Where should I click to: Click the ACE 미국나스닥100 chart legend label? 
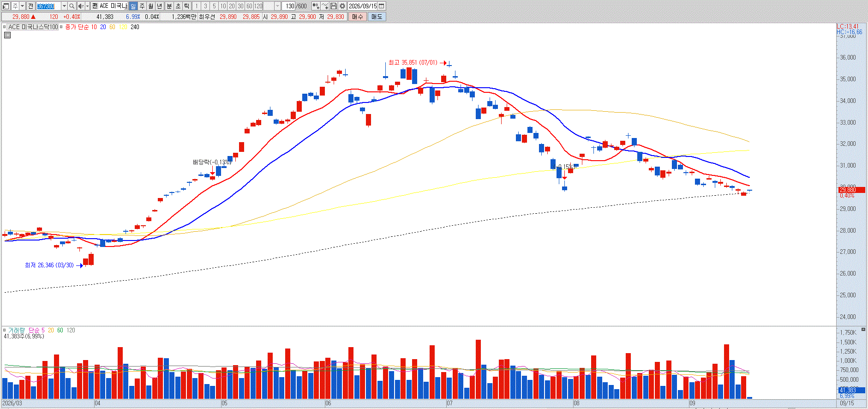(33, 27)
